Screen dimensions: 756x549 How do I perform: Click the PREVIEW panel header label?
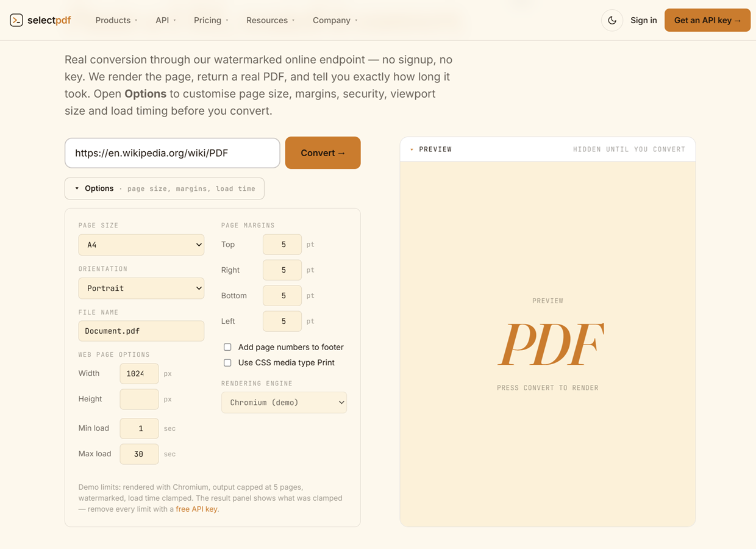point(435,149)
